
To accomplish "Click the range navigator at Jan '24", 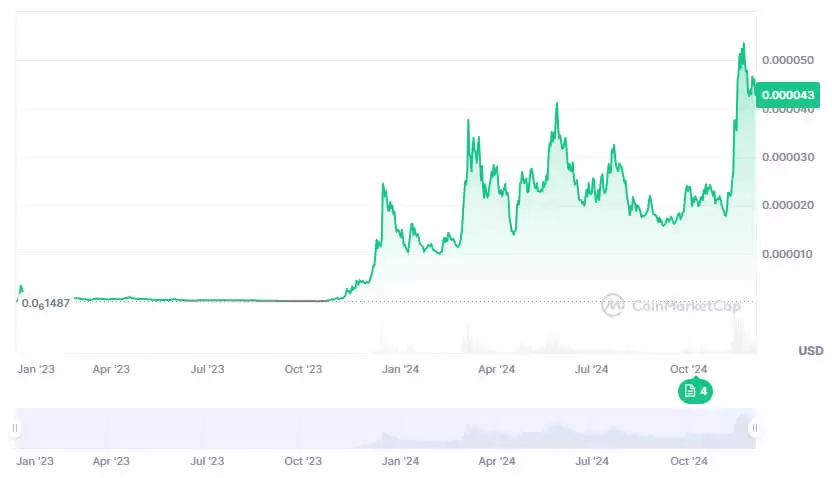I will pos(400,428).
